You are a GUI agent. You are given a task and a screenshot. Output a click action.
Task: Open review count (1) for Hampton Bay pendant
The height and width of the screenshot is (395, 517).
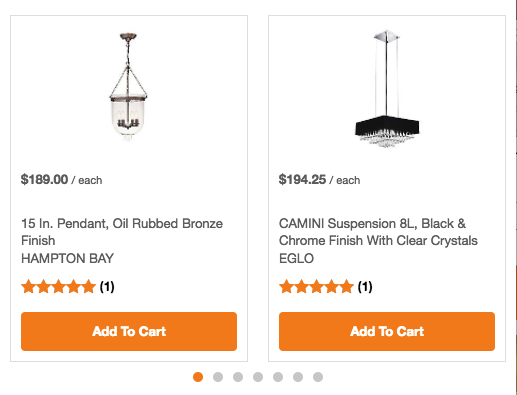pos(107,286)
